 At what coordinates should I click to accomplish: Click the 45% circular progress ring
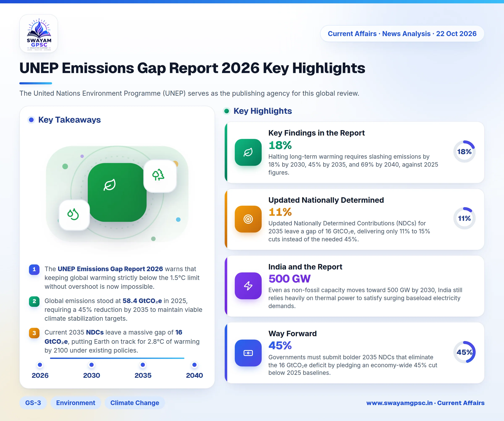[x=464, y=352]
